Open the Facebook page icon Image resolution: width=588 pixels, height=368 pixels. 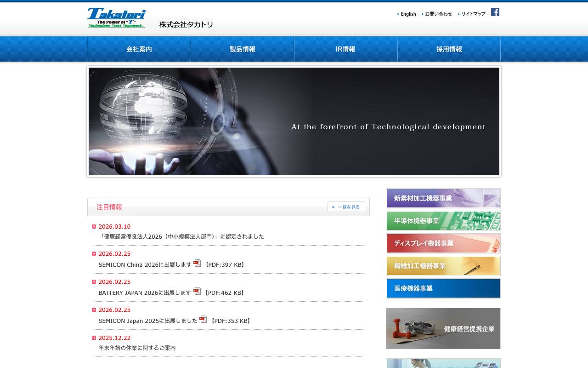[x=495, y=12]
